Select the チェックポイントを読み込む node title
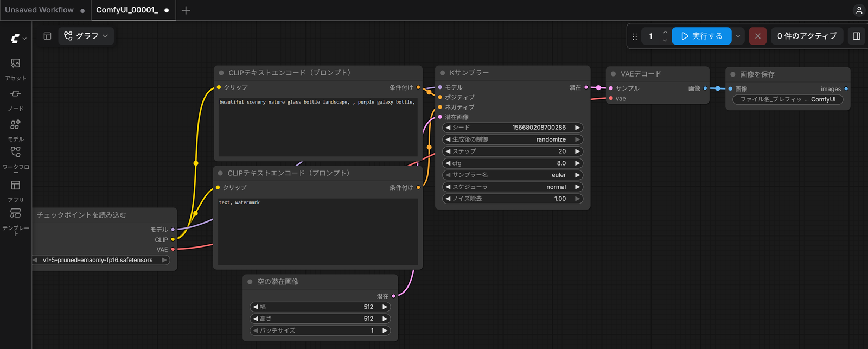The image size is (868, 349). [x=81, y=215]
